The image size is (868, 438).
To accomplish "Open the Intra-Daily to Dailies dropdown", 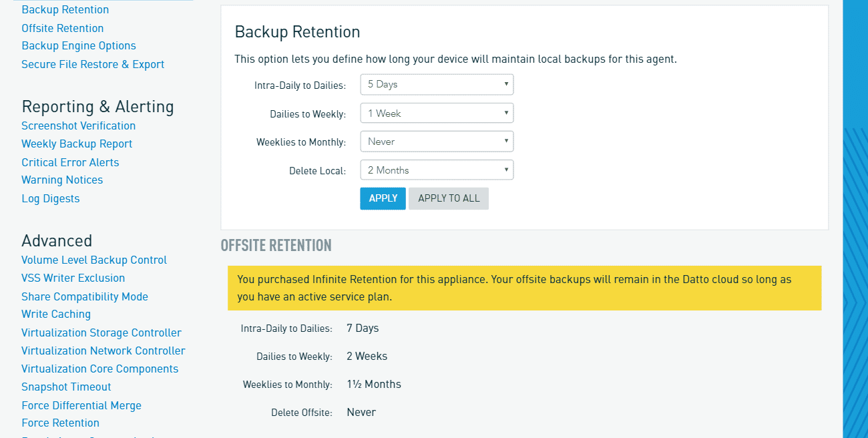I will 436,84.
